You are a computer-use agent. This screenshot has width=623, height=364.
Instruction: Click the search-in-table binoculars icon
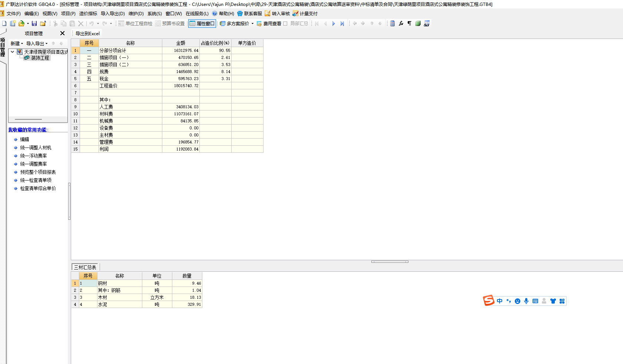[427, 23]
